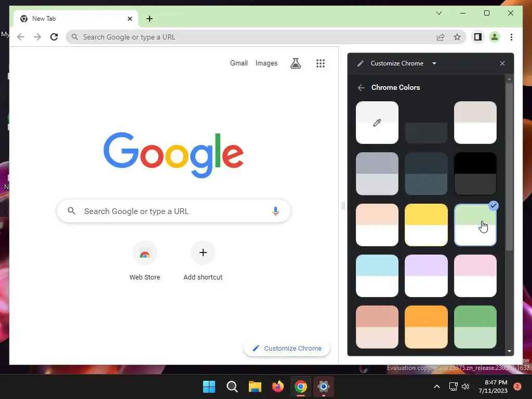Start voice search with the microphone
The height and width of the screenshot is (399, 532).
click(275, 211)
